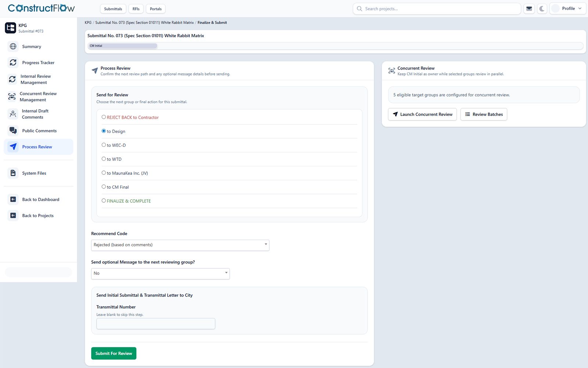
Task: Expand the Profile menu chevron
Action: click(580, 8)
